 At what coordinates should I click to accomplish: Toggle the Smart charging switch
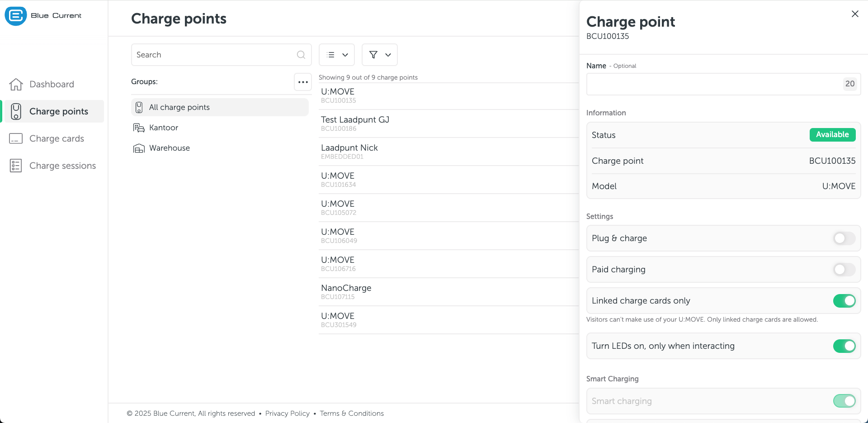coord(844,401)
